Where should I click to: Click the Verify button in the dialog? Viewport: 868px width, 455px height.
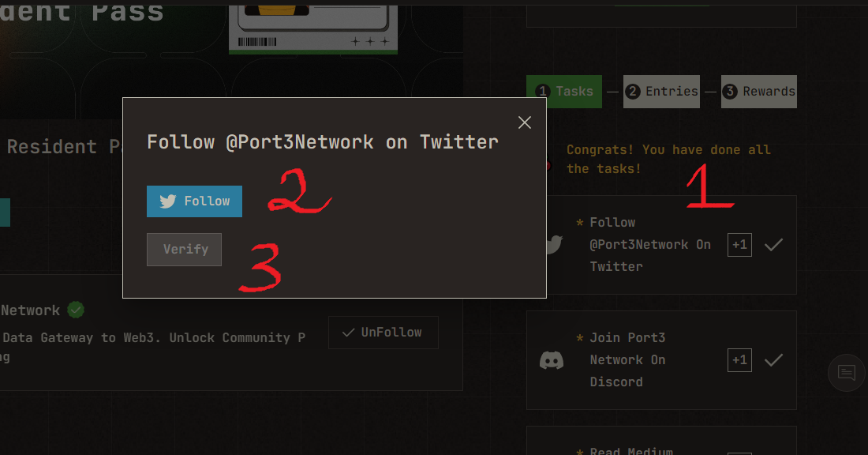pos(184,250)
